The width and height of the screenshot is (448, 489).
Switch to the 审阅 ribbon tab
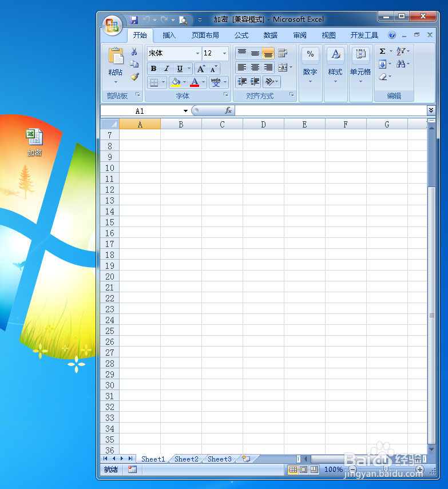(x=300, y=35)
